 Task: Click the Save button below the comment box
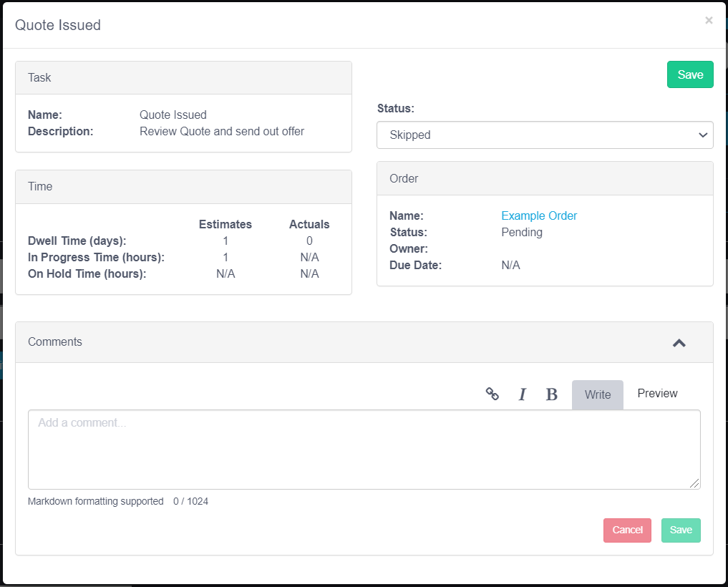pos(681,530)
